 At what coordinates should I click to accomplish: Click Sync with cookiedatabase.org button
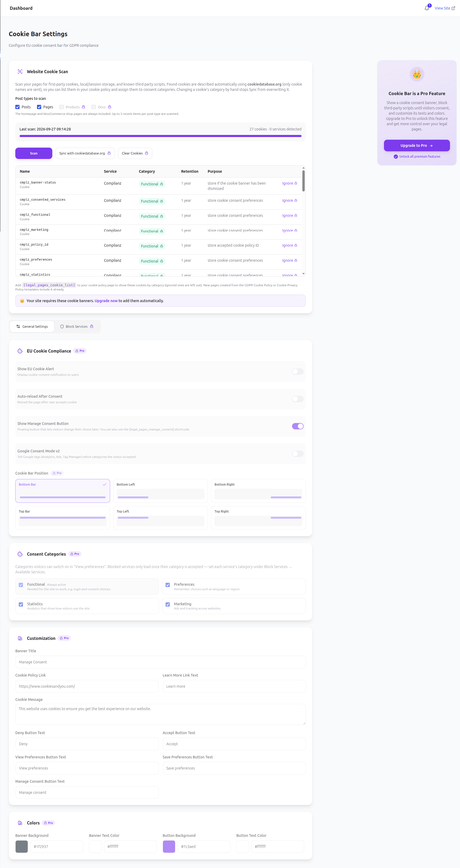point(85,153)
